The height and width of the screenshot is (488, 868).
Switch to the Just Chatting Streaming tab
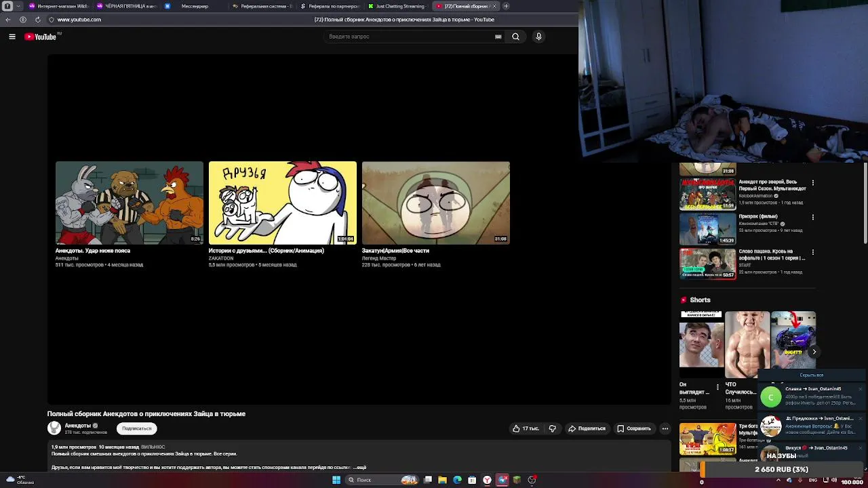[398, 6]
